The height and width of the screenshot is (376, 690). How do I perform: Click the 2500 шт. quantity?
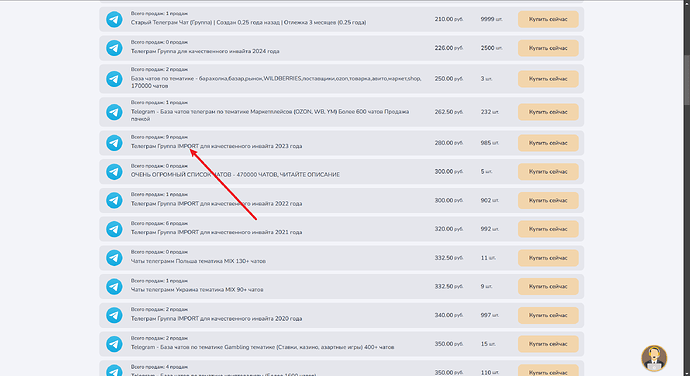pos(492,48)
